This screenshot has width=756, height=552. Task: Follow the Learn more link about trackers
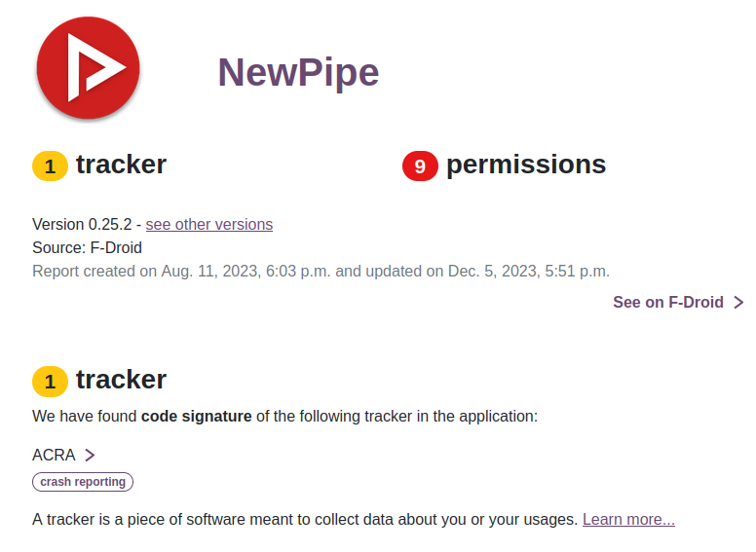click(x=628, y=519)
